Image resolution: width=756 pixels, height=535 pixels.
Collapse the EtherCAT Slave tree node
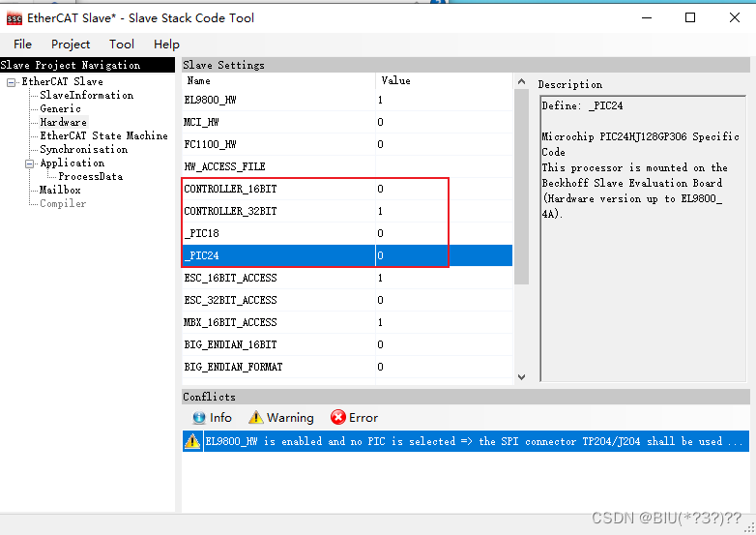pos(11,82)
